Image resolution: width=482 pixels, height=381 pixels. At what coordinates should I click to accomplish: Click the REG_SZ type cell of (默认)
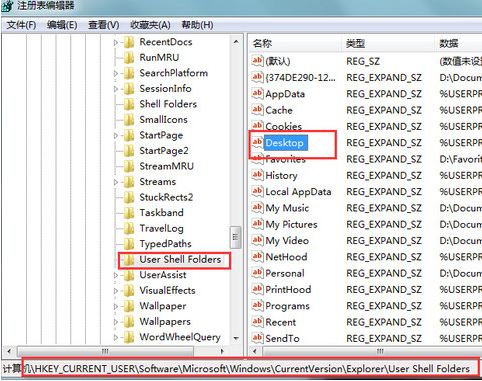tap(363, 61)
